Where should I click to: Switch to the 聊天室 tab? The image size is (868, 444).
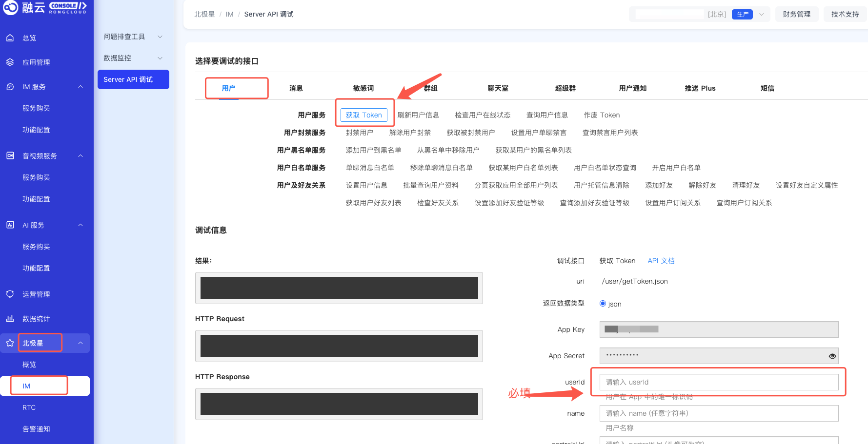point(498,88)
